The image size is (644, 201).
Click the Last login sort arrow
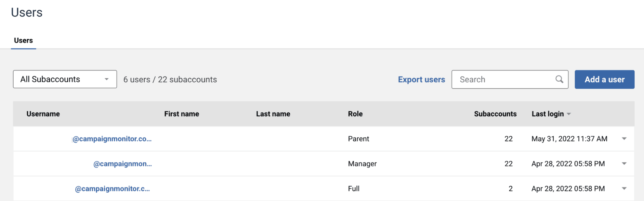click(569, 114)
